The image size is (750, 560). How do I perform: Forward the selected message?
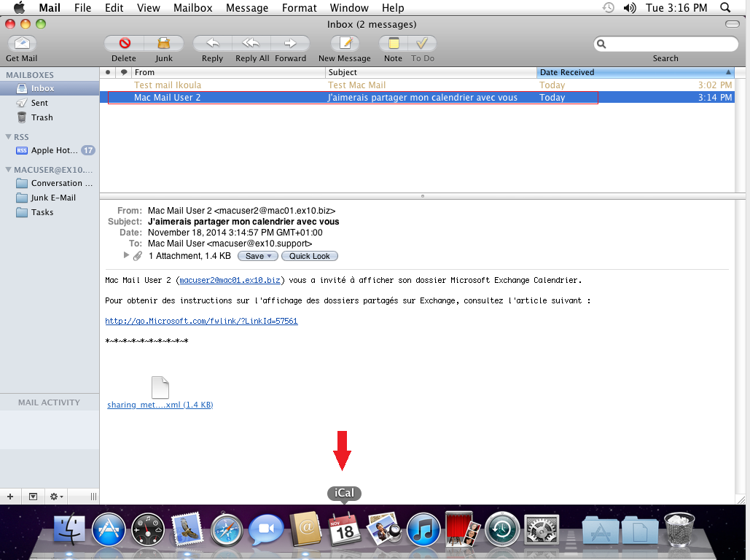(x=290, y=42)
